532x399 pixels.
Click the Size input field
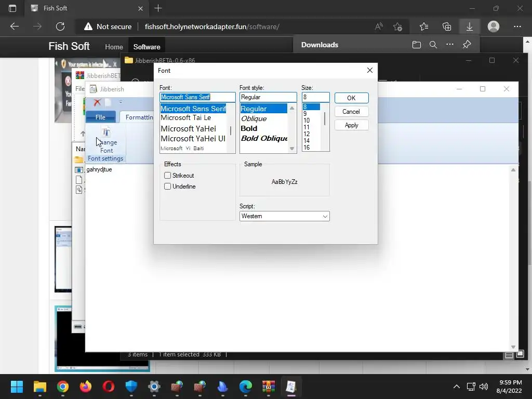point(315,97)
